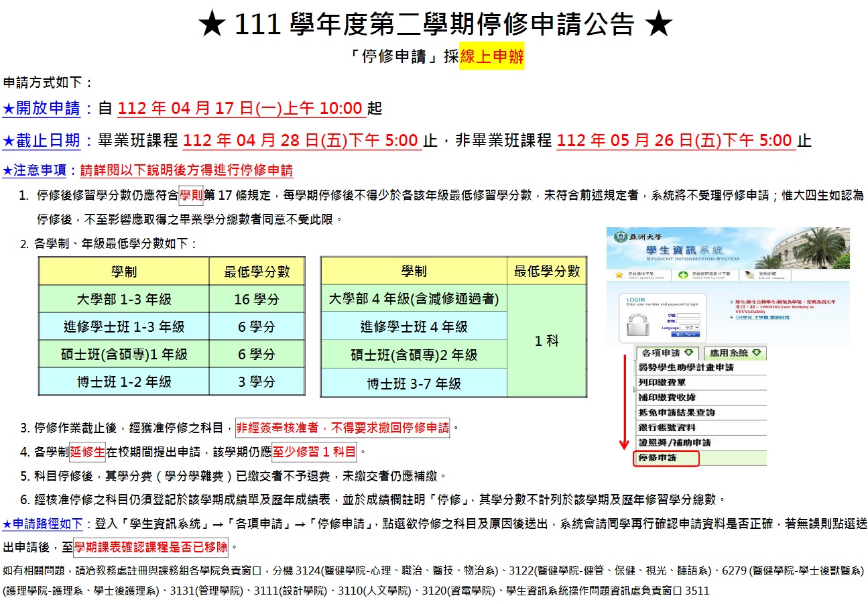
Task: Click the red text 非經簽奉核准者，不得要求撤回停修申請
Action: (x=343, y=428)
